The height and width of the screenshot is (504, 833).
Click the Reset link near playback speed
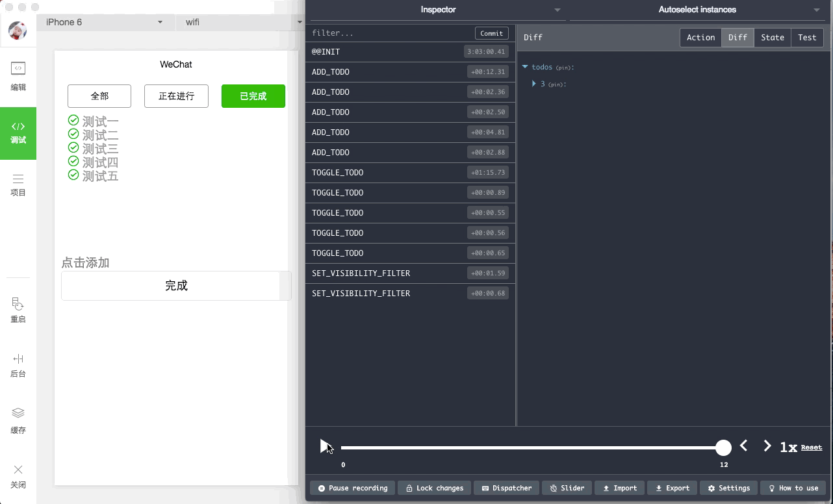(811, 447)
